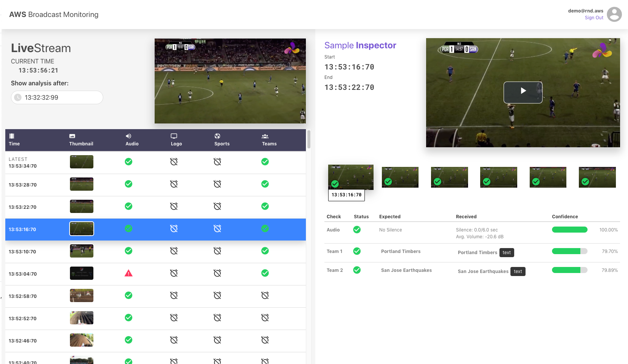Select the Teams column header label

coord(269,144)
